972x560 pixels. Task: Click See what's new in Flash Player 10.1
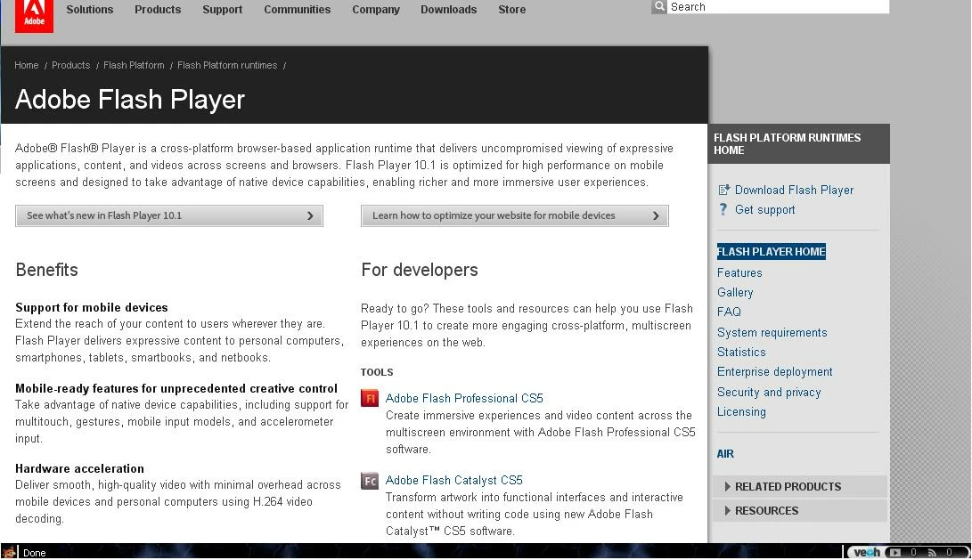tap(169, 215)
